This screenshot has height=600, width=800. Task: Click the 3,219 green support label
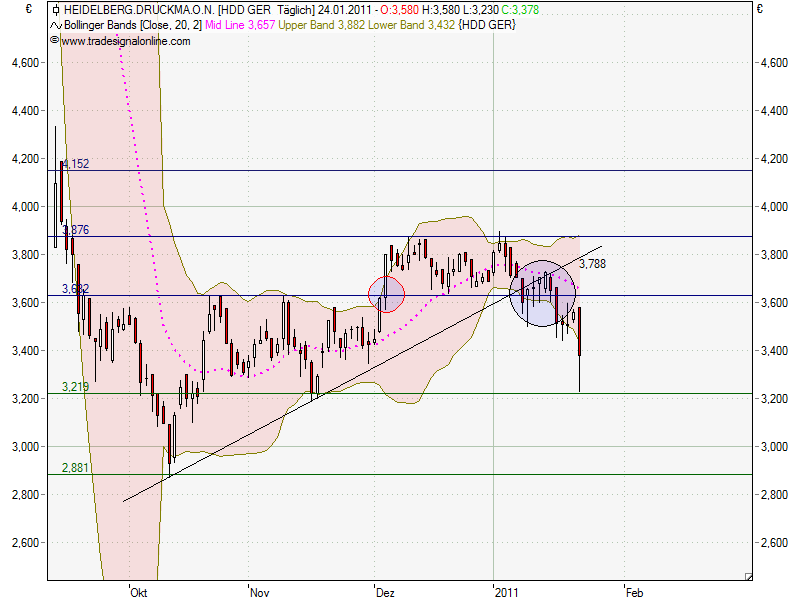pos(76,387)
